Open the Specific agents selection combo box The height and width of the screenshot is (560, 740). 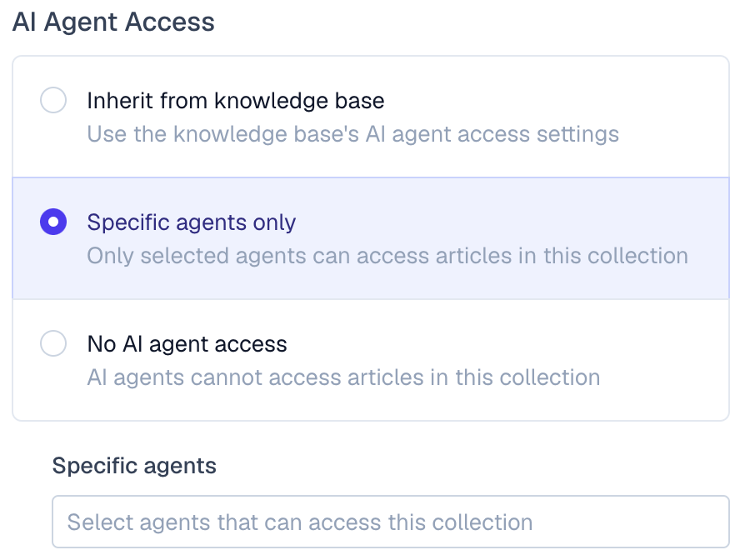click(390, 522)
